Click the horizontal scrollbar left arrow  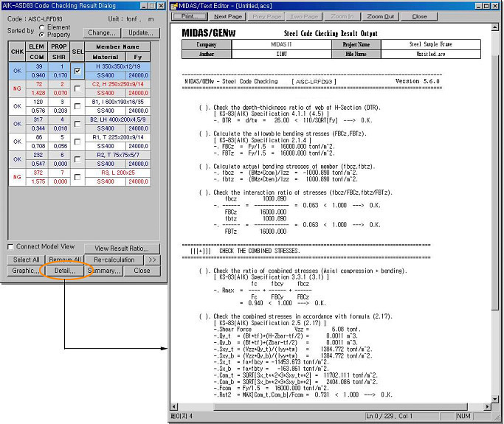(x=174, y=406)
